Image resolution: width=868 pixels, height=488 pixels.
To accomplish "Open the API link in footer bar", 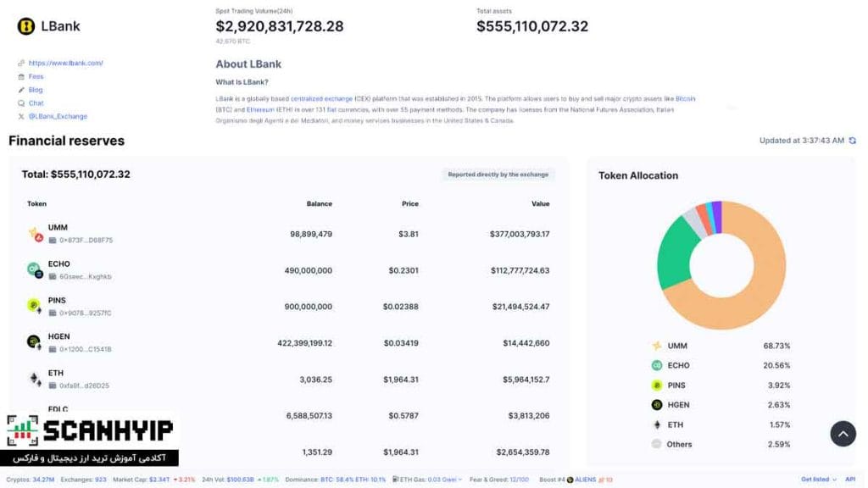I will tap(850, 480).
